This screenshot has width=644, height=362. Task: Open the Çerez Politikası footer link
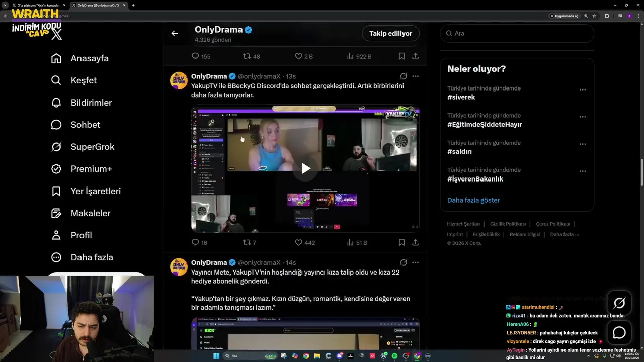click(x=553, y=224)
